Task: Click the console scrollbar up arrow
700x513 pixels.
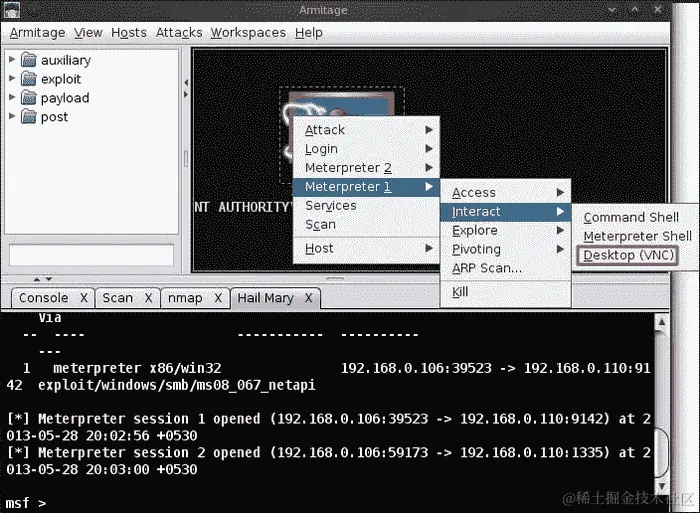Action: coord(662,321)
